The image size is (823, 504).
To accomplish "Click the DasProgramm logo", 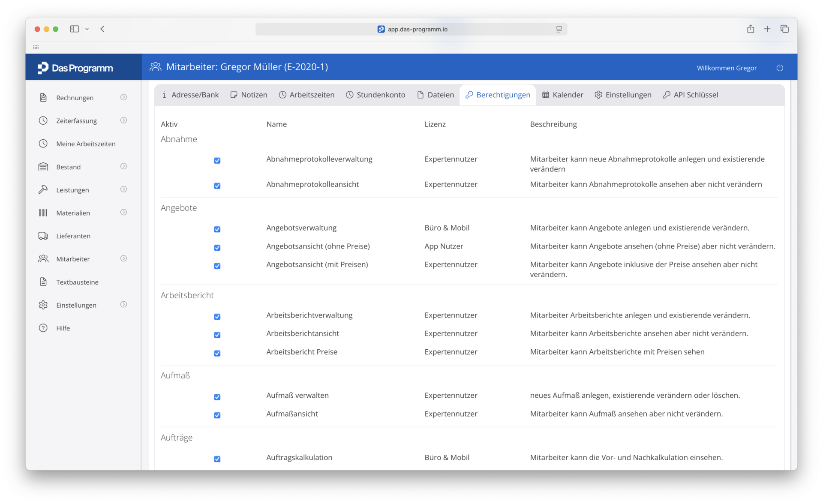I will pos(75,68).
